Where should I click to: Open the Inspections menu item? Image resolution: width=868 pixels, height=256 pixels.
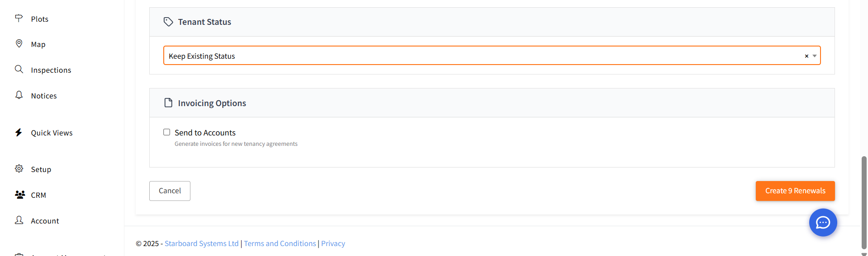pyautogui.click(x=51, y=70)
